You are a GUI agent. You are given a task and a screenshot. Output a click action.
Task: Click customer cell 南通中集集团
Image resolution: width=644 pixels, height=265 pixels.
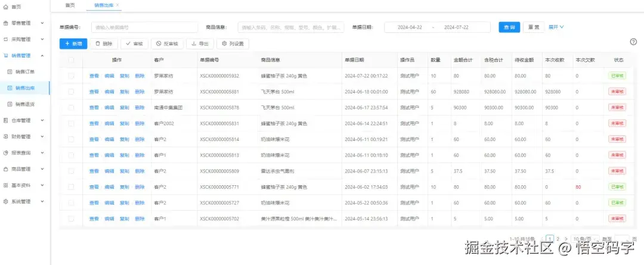point(168,107)
